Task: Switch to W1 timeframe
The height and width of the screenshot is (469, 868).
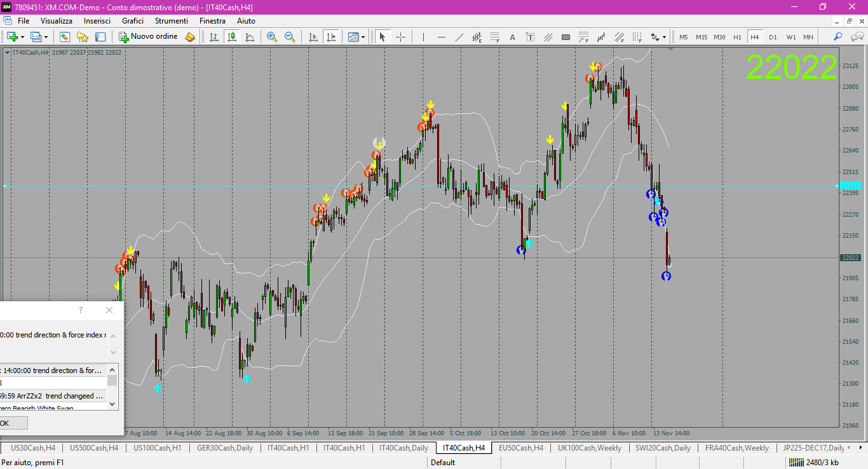Action: coord(790,37)
